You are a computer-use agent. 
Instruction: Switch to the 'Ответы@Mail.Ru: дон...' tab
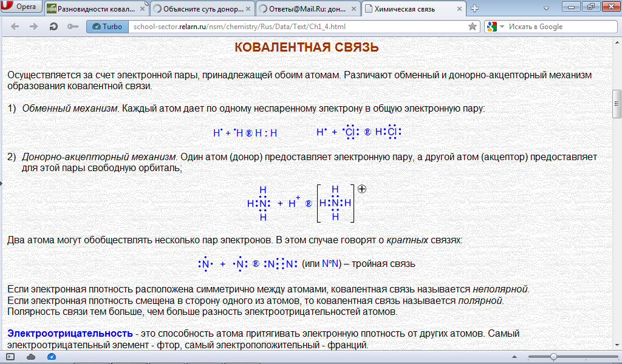pos(308,8)
